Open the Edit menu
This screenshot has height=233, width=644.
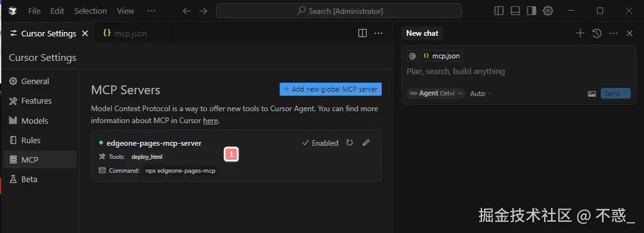pyautogui.click(x=57, y=11)
